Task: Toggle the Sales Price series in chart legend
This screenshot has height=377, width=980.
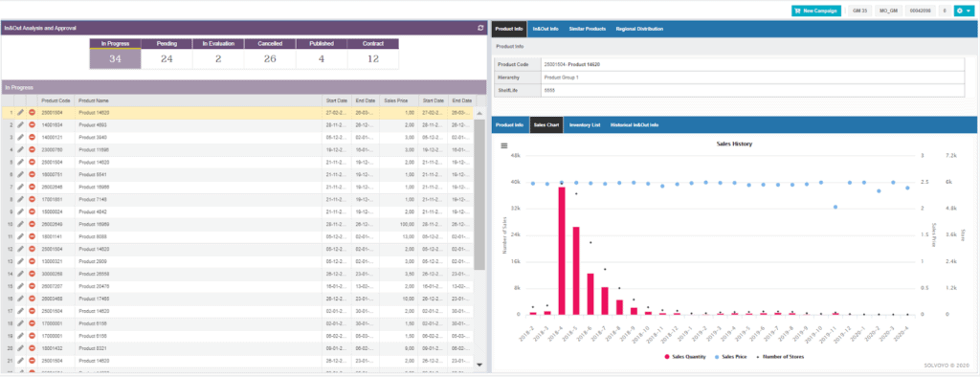Action: point(731,356)
